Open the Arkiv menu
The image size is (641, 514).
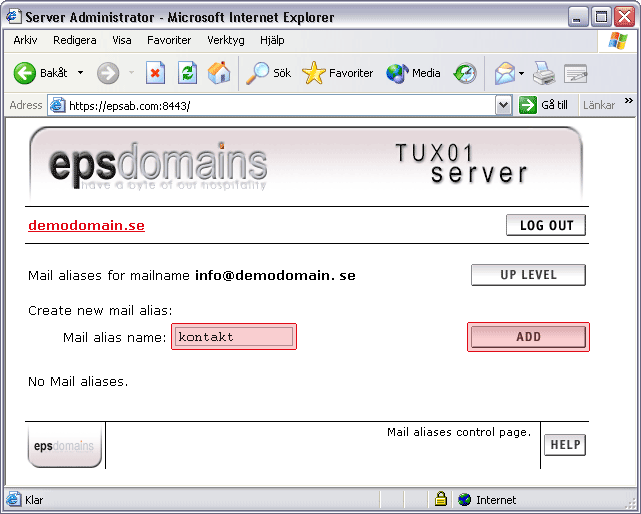click(x=26, y=40)
